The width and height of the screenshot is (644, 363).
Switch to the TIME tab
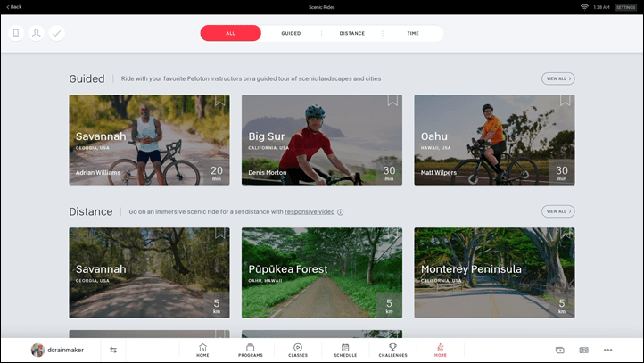coord(413,33)
